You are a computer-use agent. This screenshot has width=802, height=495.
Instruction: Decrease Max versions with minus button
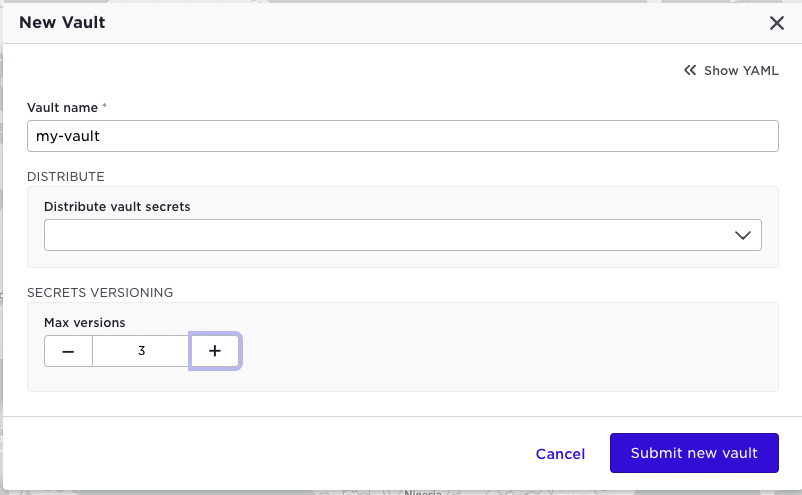pyautogui.click(x=68, y=351)
